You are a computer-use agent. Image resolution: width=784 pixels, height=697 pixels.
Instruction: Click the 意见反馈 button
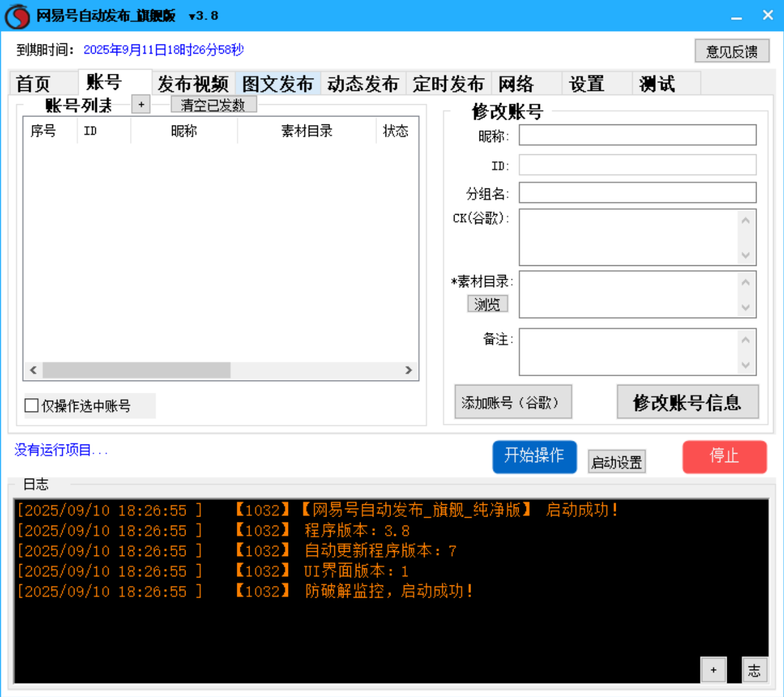732,51
